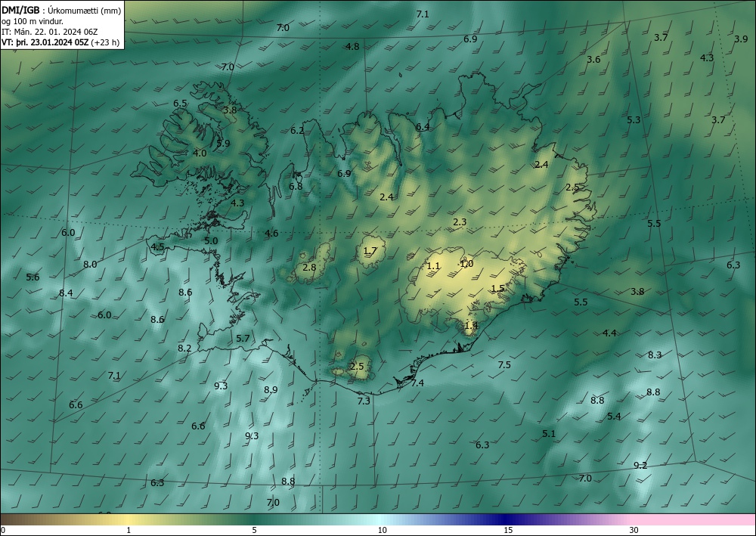Click the 7.3 value at the south coast
Screen dimensions: 756x536
(x=364, y=401)
